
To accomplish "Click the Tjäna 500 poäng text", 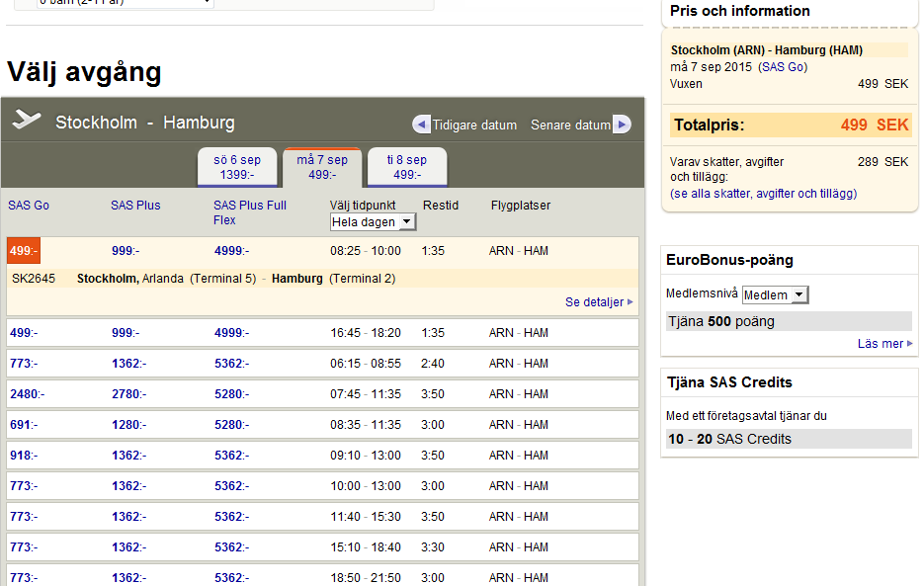I will [721, 321].
